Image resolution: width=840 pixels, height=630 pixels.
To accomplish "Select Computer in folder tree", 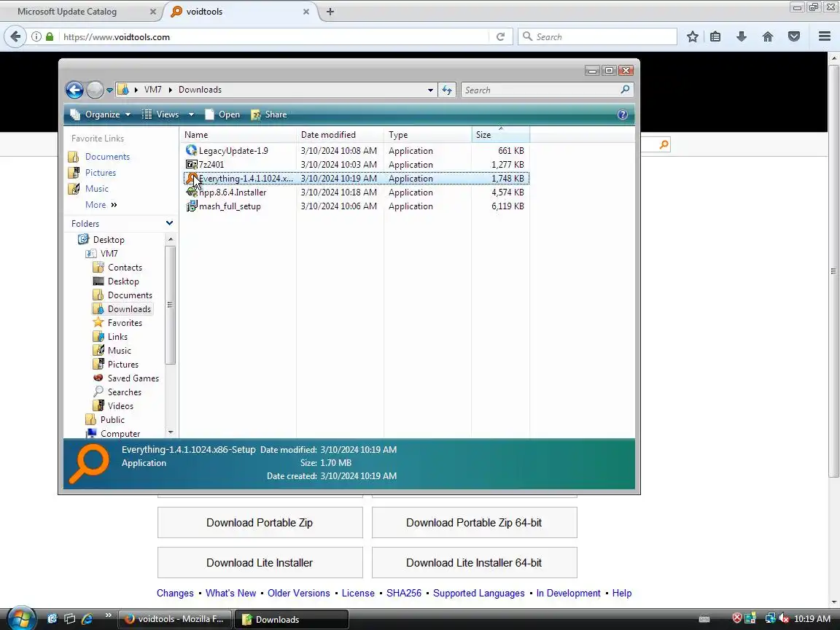I will pyautogui.click(x=120, y=434).
